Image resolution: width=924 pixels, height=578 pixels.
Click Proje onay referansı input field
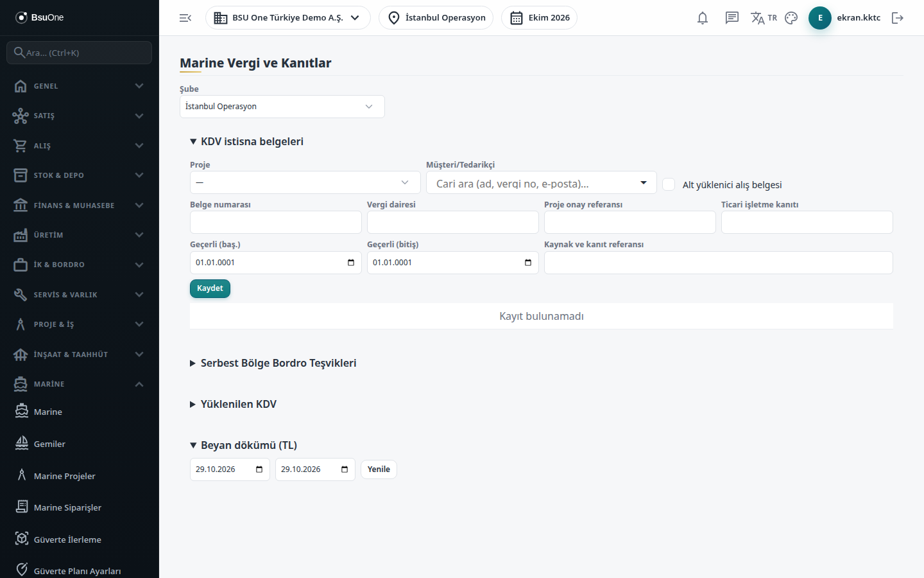[630, 222]
